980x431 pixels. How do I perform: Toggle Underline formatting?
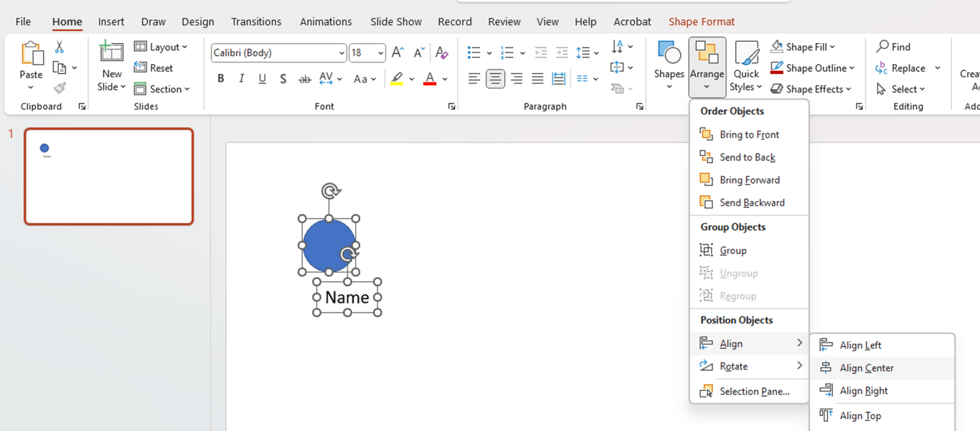click(x=263, y=79)
